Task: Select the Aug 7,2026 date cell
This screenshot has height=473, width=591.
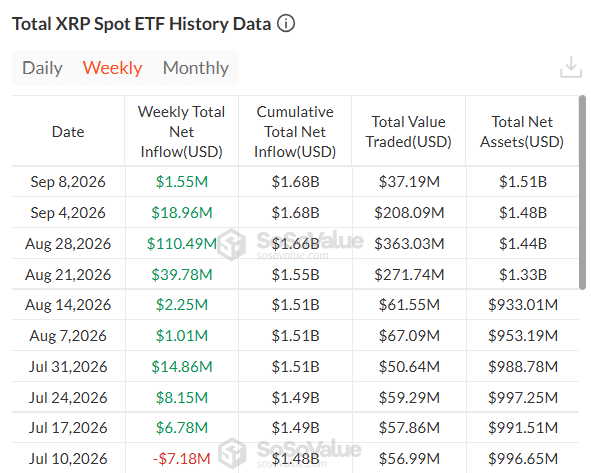Action: 68,335
